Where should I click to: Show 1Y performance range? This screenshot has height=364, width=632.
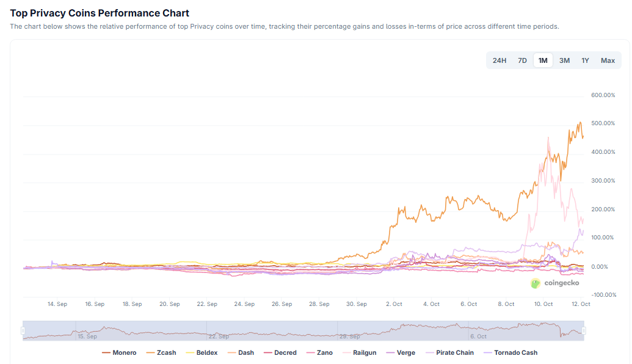[585, 60]
